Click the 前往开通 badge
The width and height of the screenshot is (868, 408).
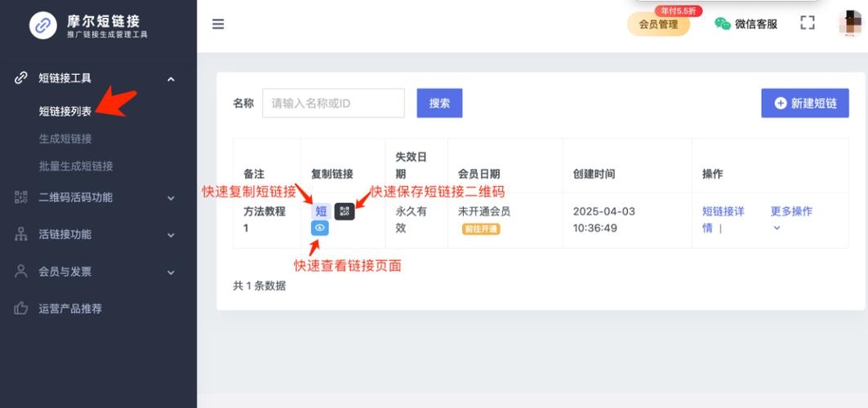point(481,228)
